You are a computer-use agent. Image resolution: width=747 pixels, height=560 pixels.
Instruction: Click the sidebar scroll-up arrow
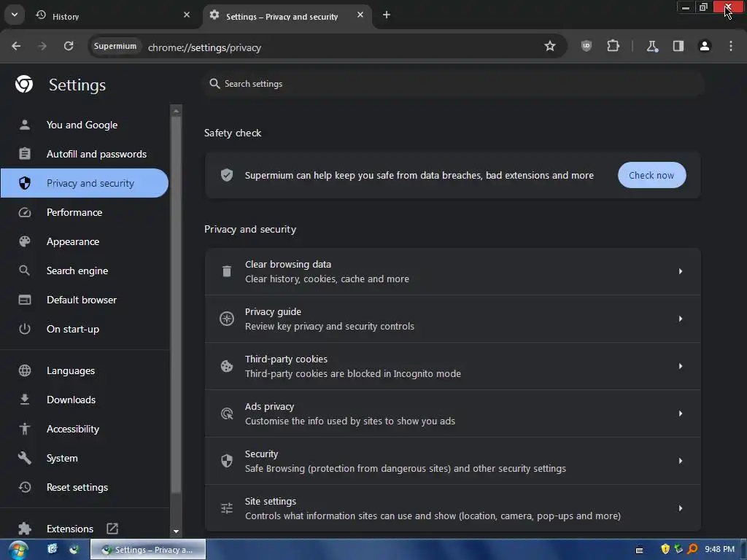coord(176,111)
